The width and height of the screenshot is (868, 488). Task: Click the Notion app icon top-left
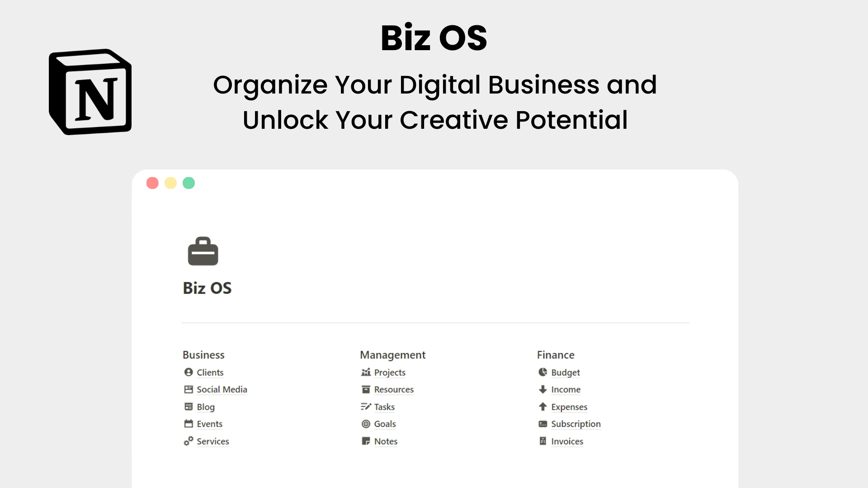pyautogui.click(x=90, y=92)
